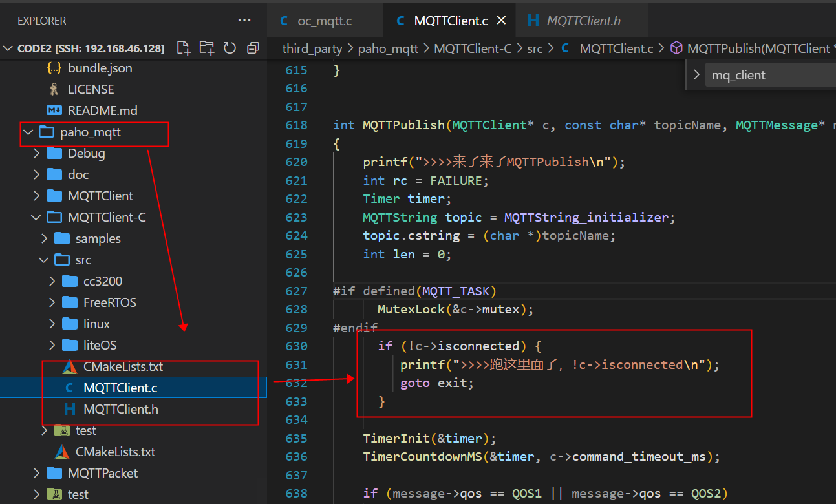Click the MQTTClient.c breadcrumb segment

pos(617,48)
